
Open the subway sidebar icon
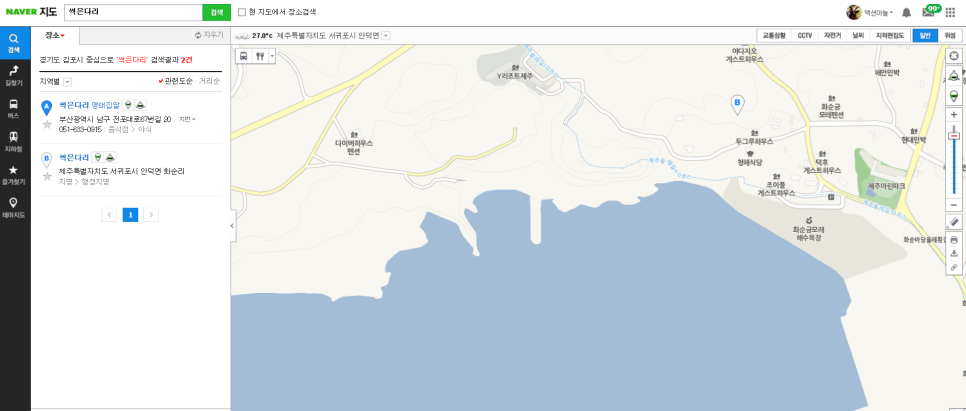coord(14,142)
